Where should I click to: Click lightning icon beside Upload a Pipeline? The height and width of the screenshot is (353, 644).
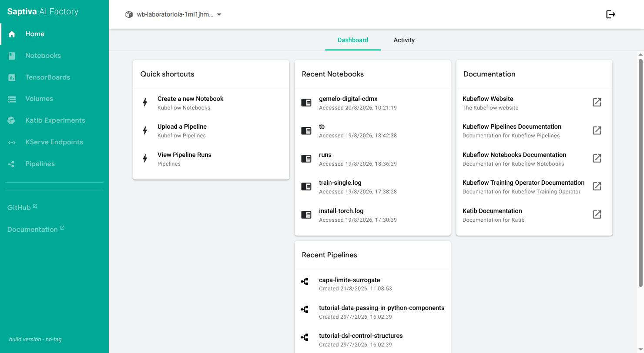pos(145,130)
